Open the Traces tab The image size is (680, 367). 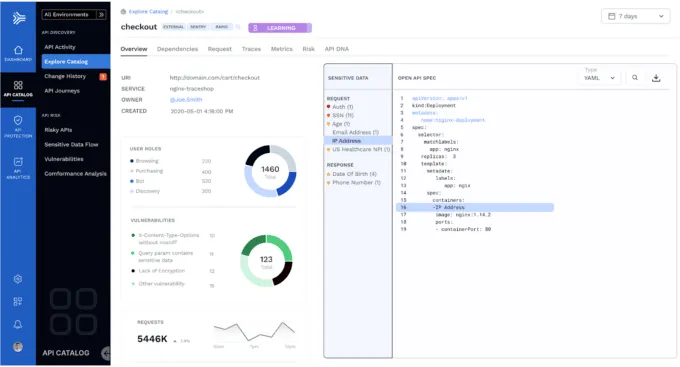(x=251, y=49)
